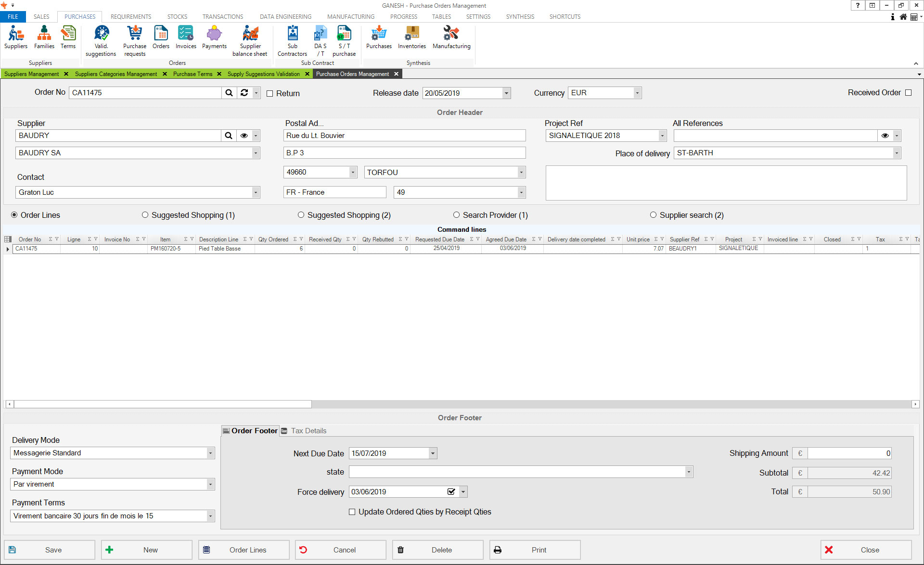Screen dimensions: 924x565
Task: Check the Return checkbox
Action: pyautogui.click(x=270, y=94)
